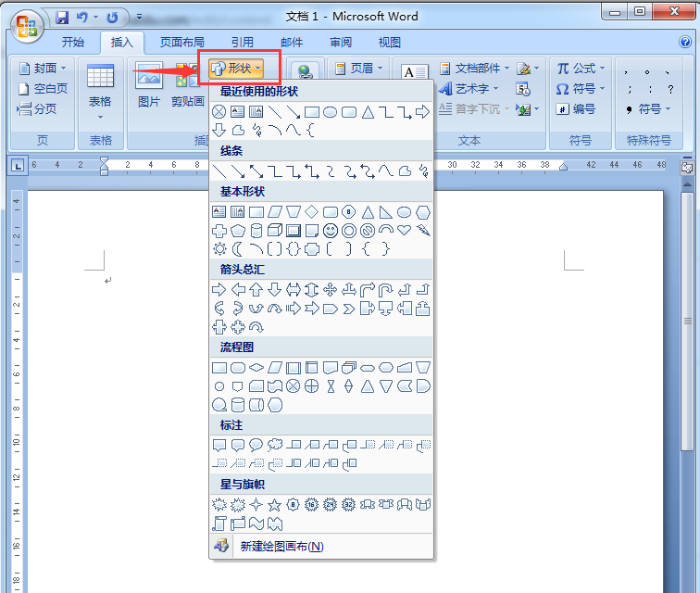Image resolution: width=700 pixels, height=593 pixels.
Task: Open the undo history dropdown arrow
Action: tap(95, 18)
